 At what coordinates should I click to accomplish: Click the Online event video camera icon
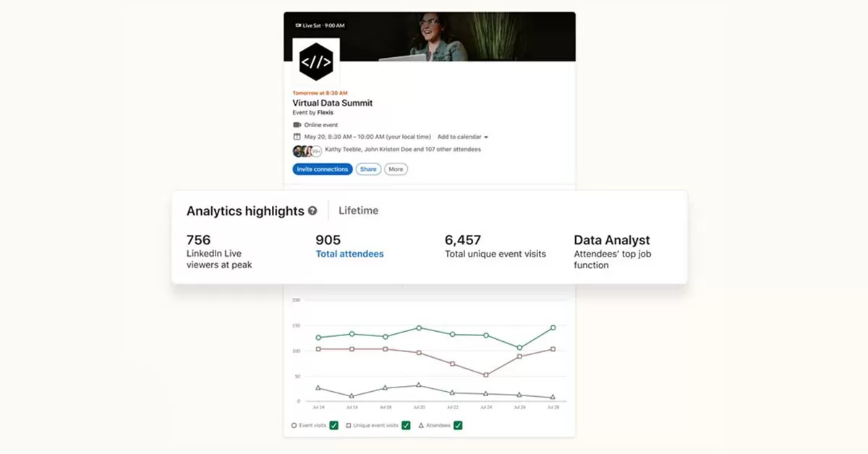tap(297, 125)
